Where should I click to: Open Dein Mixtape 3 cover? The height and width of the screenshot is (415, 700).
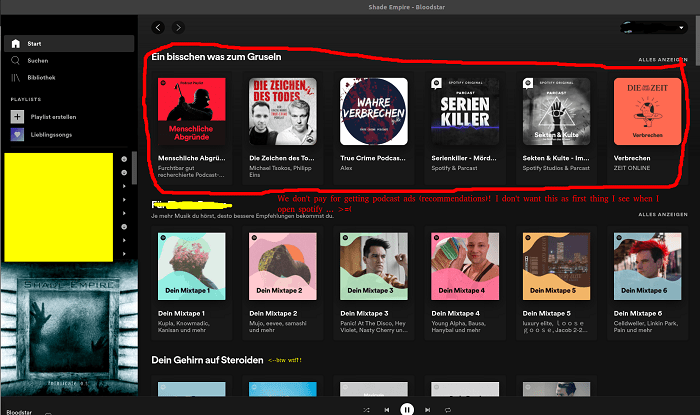tap(374, 266)
